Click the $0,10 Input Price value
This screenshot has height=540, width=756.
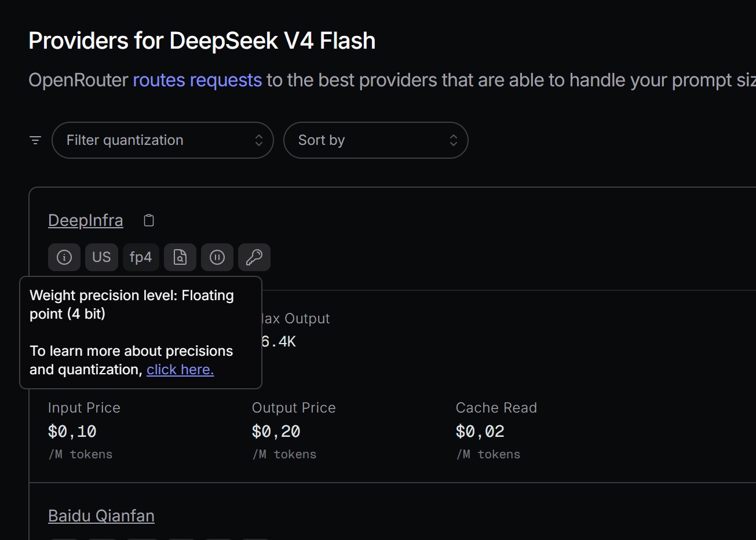click(72, 432)
